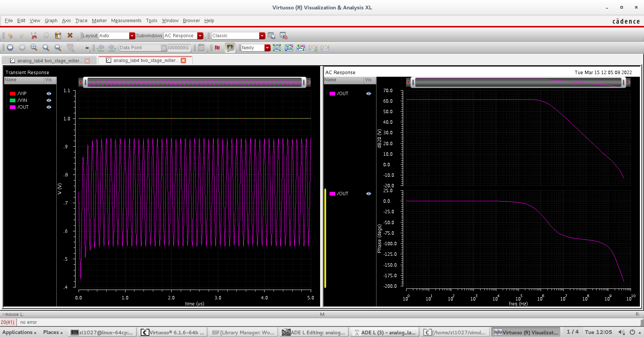Switch to ADE L Editing taskbar window
Screen dimensions: 644x337
pyautogui.click(x=314, y=332)
